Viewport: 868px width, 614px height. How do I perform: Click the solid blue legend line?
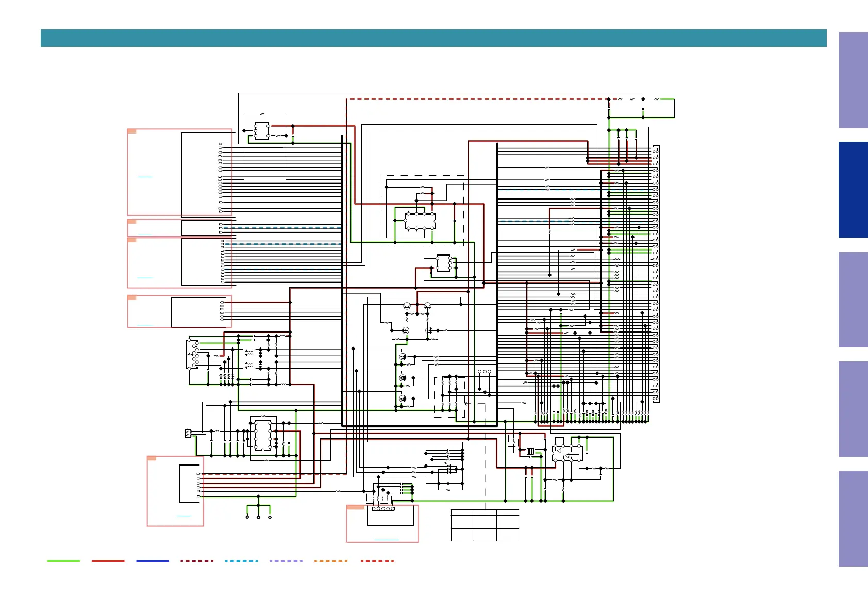click(153, 561)
